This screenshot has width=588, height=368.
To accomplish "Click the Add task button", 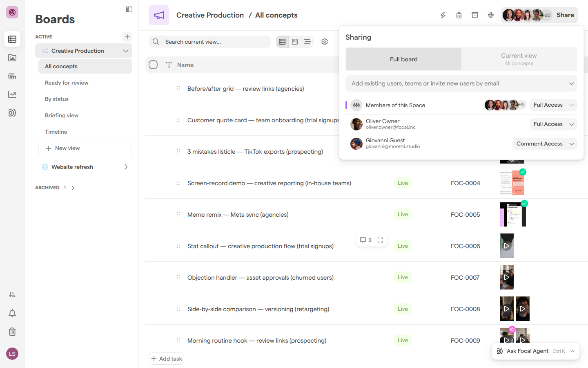I will coord(167,359).
